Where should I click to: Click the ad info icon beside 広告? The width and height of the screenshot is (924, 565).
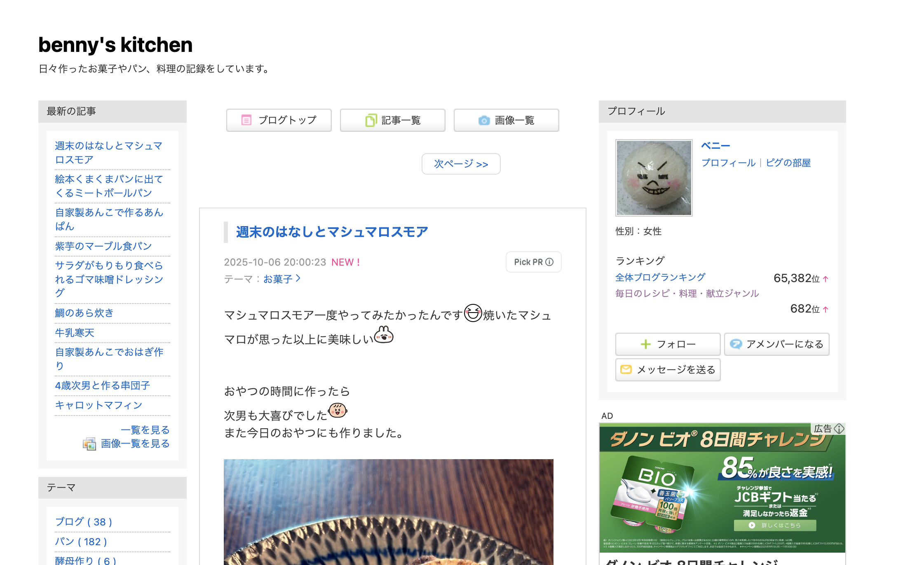839,429
